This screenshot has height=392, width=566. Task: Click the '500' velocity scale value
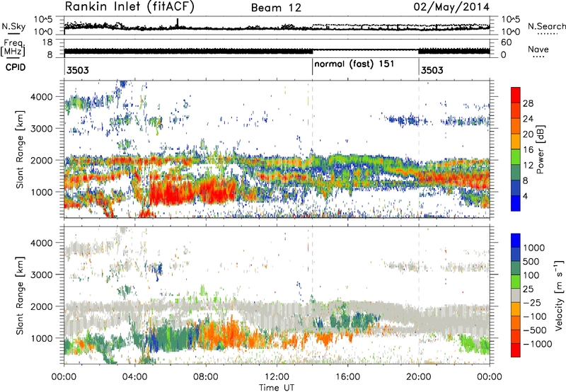(531, 262)
